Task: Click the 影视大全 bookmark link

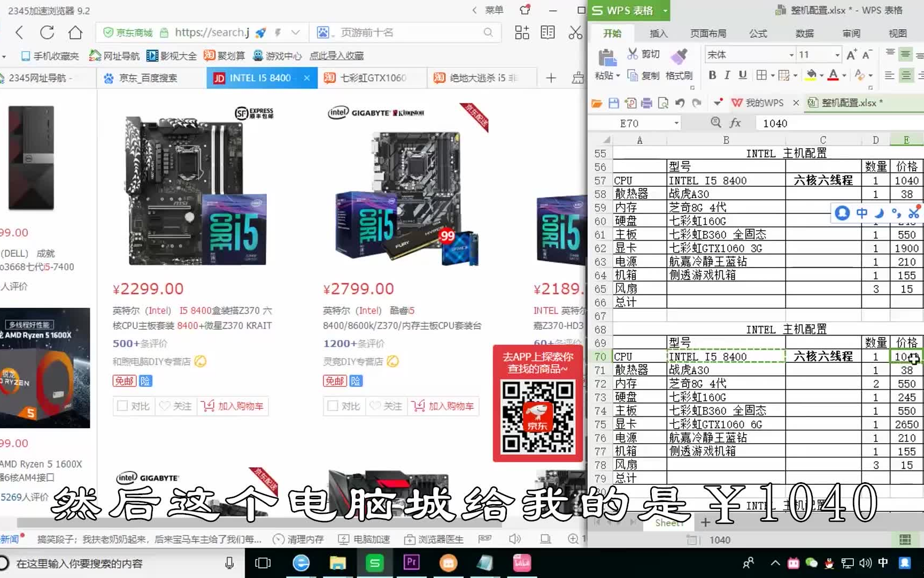Action: [172, 56]
